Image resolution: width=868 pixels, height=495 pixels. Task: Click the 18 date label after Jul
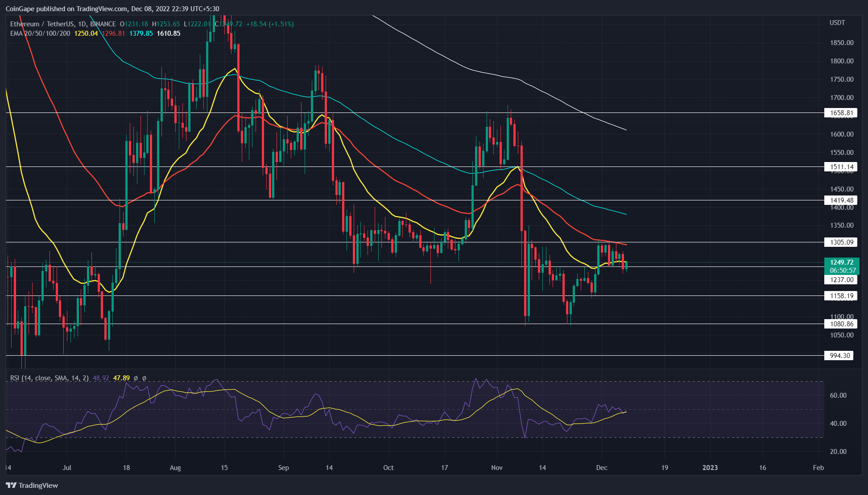pos(127,468)
